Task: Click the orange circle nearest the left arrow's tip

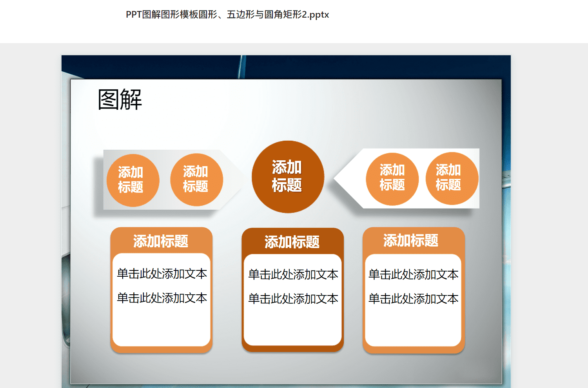Action: [196, 179]
